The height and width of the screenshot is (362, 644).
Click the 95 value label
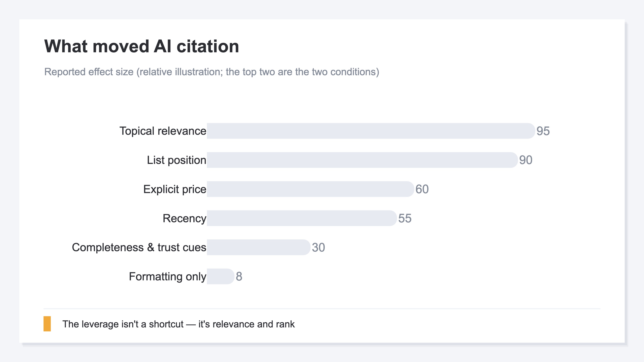pyautogui.click(x=543, y=131)
